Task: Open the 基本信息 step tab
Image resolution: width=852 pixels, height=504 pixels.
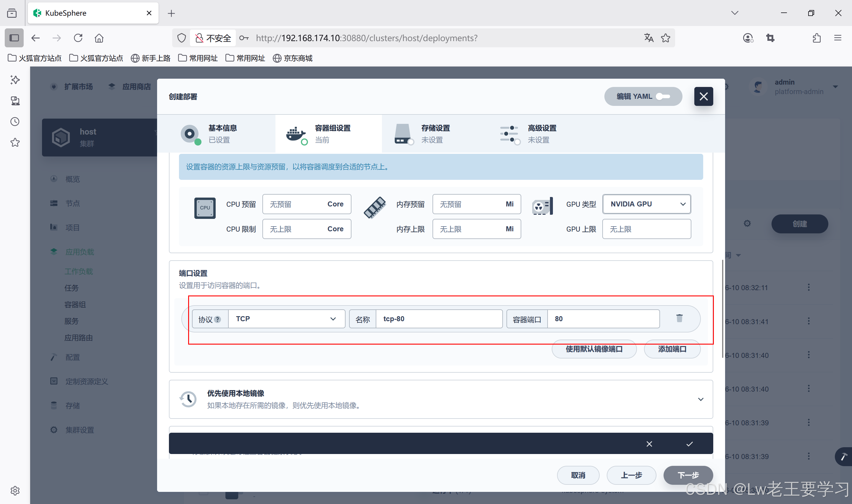Action: (x=216, y=134)
